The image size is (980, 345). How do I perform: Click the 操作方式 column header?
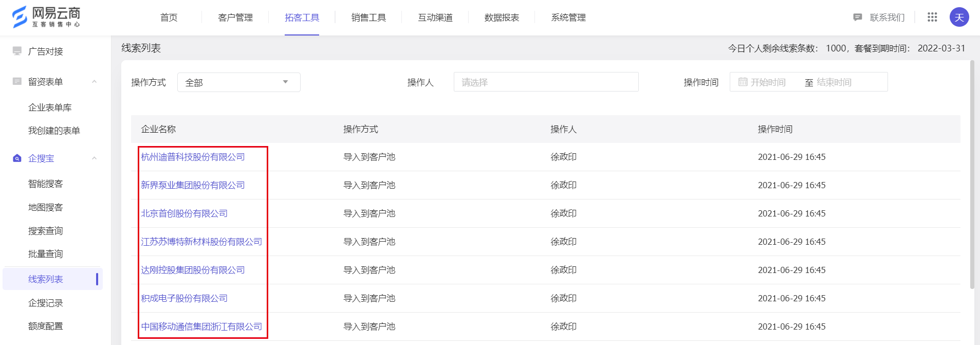[361, 129]
